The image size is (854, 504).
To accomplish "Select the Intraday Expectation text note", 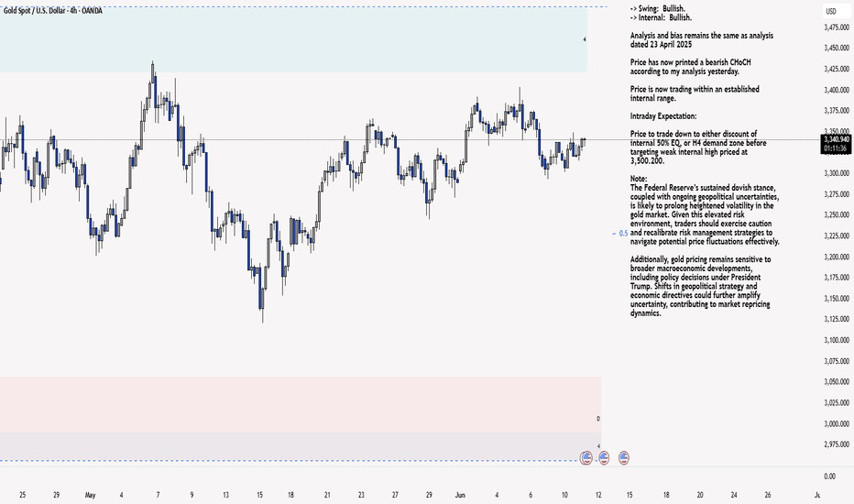I will pyautogui.click(x=662, y=116).
